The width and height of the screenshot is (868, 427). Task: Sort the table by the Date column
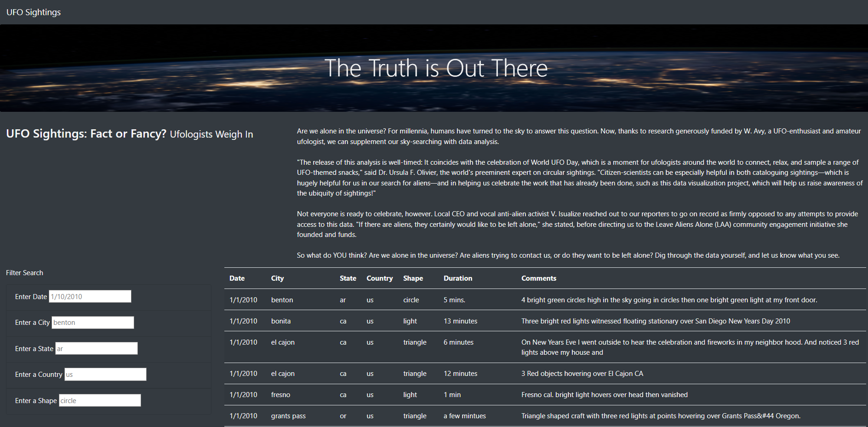(237, 278)
